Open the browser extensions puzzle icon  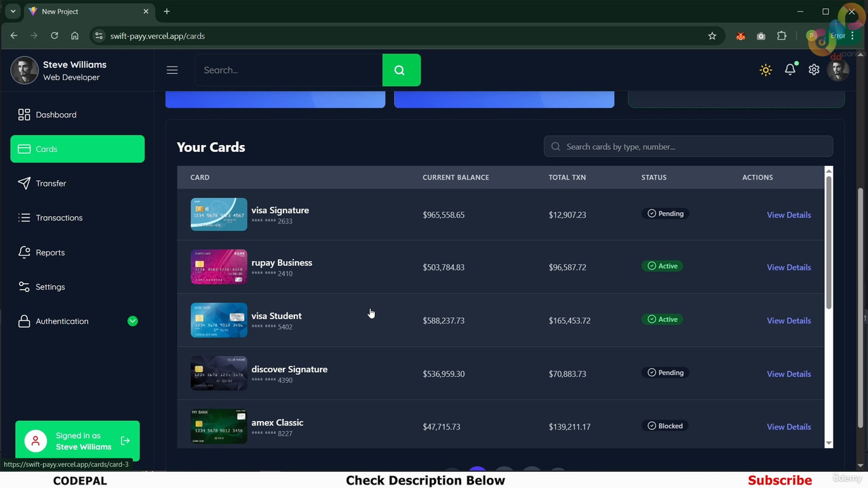(782, 36)
